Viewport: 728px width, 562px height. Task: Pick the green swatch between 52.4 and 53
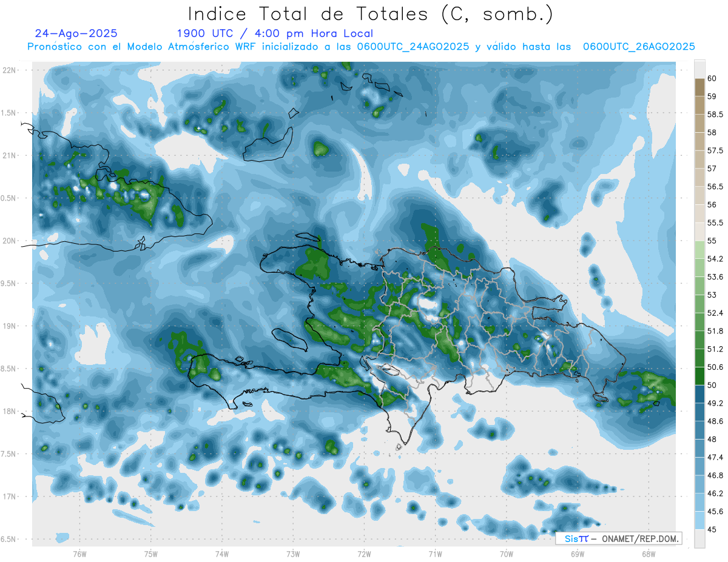[x=699, y=304]
